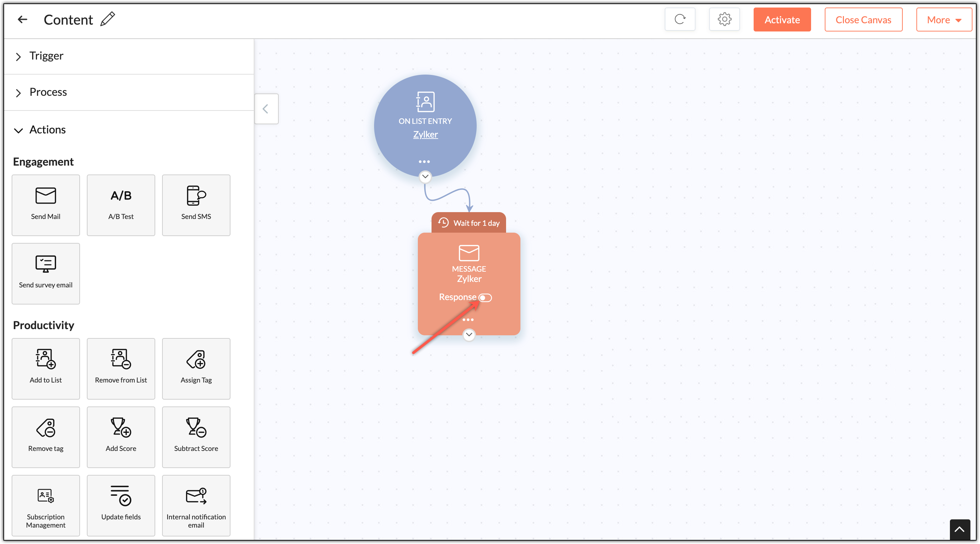Select the Assign Tag action

point(196,369)
